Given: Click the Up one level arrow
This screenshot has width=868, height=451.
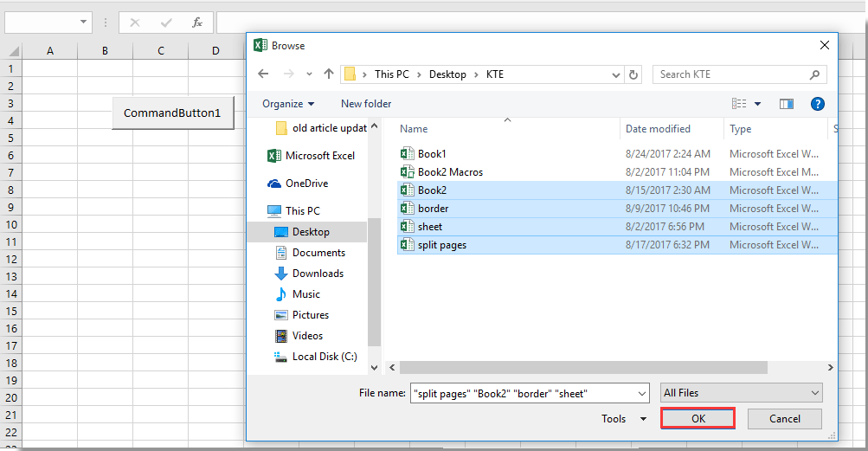Looking at the screenshot, I should [329, 74].
